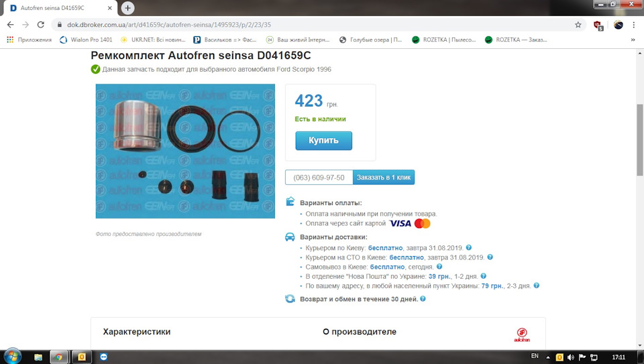Open the Chrome three-dot menu

[634, 25]
